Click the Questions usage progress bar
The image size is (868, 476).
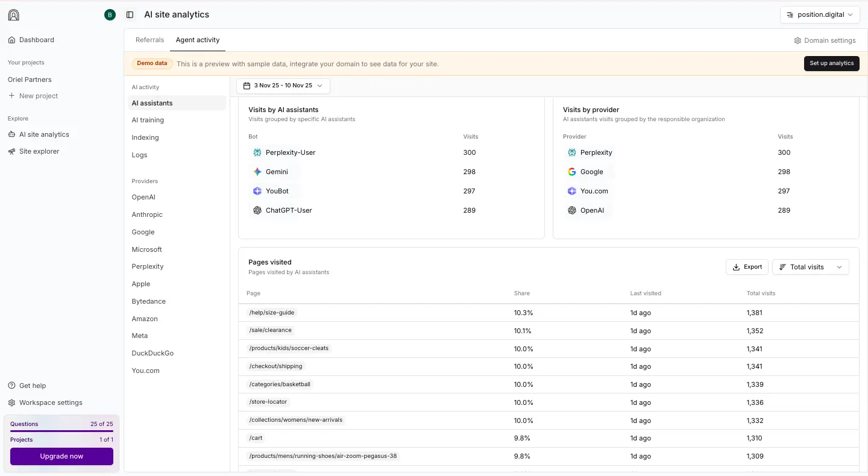pos(61,431)
